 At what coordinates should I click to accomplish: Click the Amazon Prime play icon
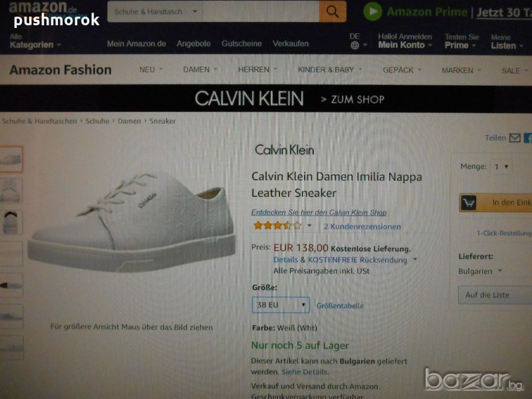tap(372, 11)
